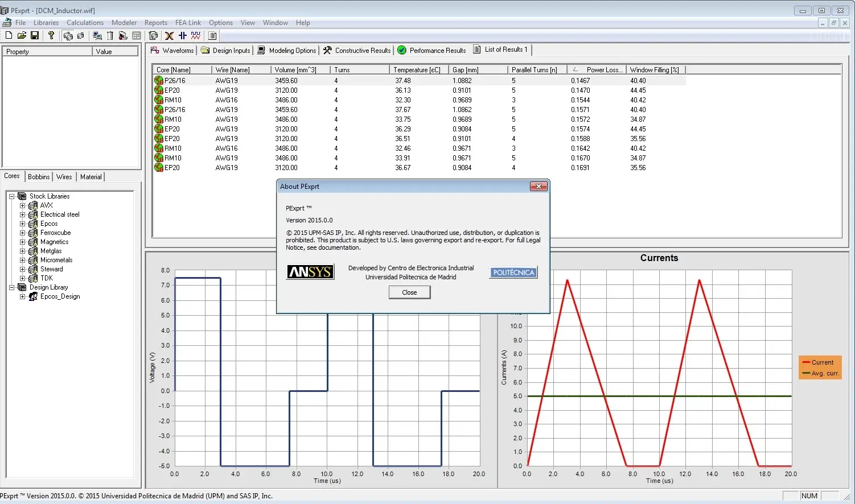This screenshot has height=504, width=855.
Task: Switch to the Design Inputs tab
Action: pos(225,50)
